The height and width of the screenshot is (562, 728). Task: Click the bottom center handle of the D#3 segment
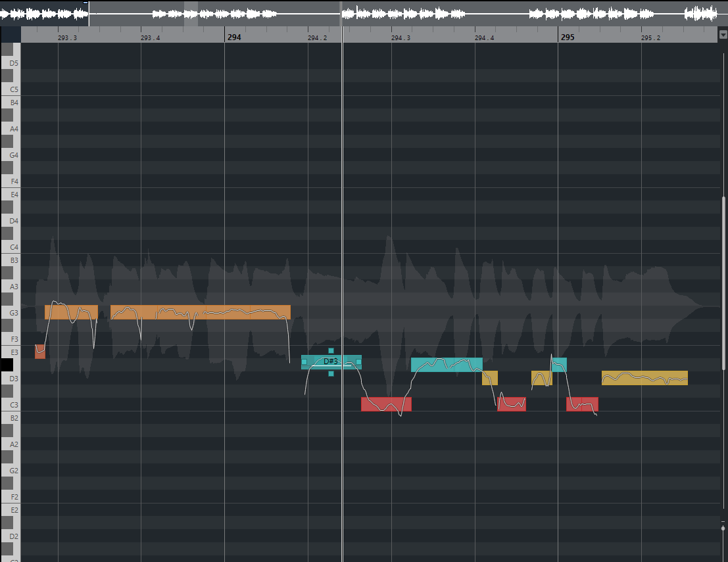(x=331, y=373)
